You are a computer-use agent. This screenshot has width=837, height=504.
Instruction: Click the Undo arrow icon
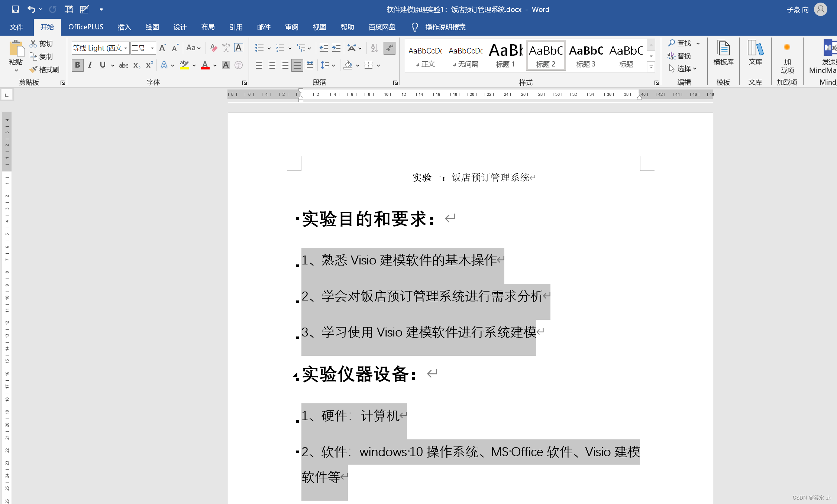pyautogui.click(x=31, y=9)
